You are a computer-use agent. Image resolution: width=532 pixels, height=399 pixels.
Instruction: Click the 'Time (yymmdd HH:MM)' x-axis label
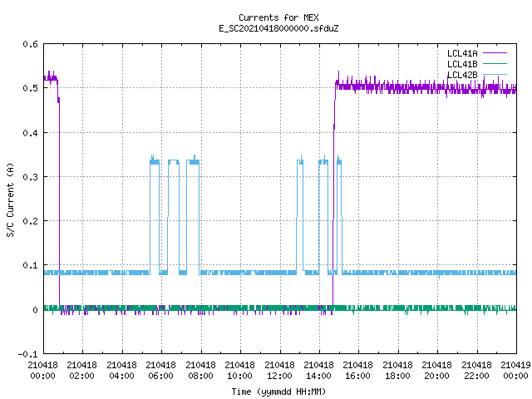pos(278,392)
